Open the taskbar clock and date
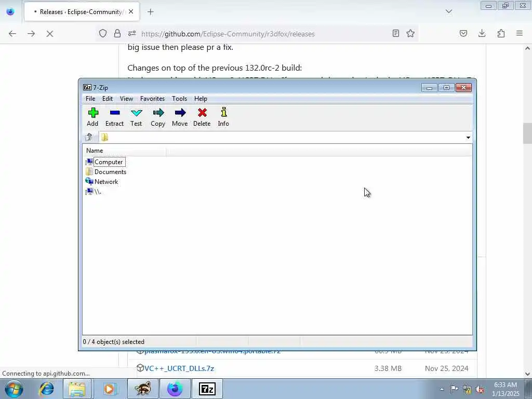532x399 pixels. 506,389
